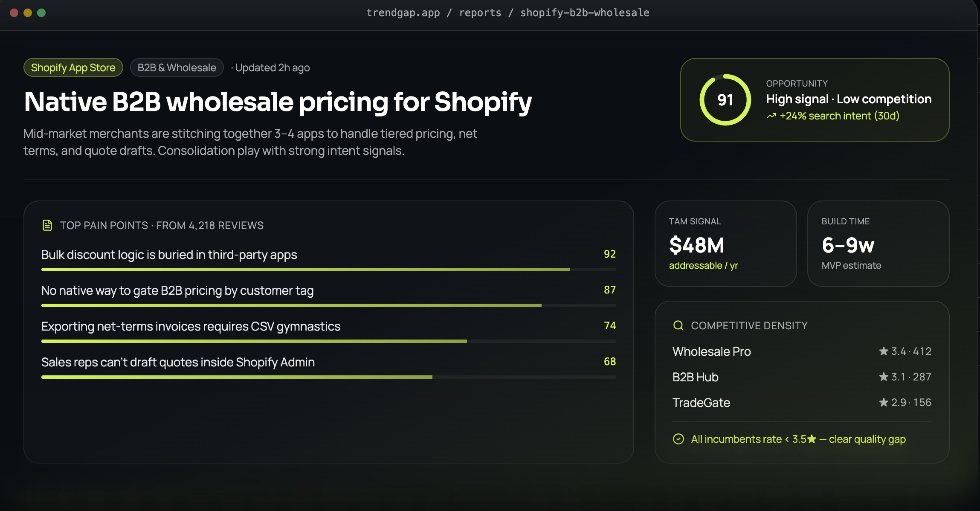Click the Sales reps can't draft quotes bar
The image size is (980, 511).
tap(329, 377)
